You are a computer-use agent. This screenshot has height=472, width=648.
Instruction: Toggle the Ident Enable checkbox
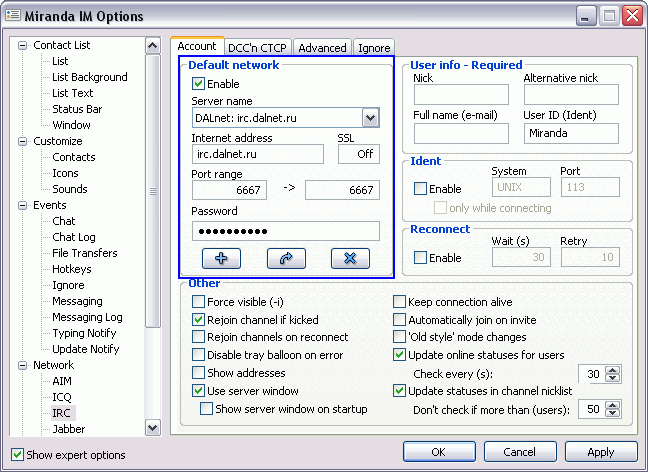(x=420, y=188)
